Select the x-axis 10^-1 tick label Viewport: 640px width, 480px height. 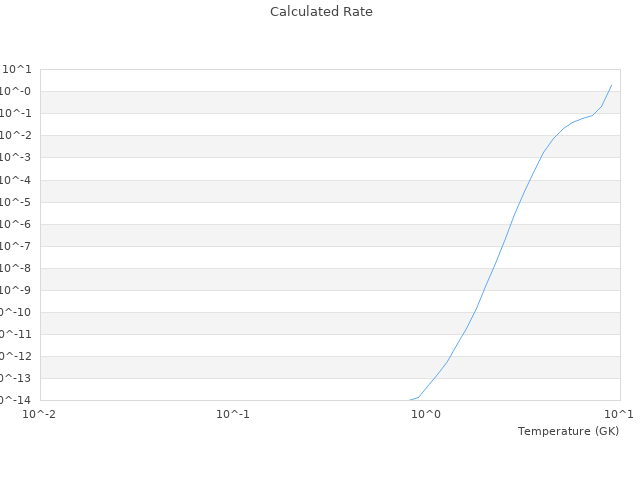pos(233,414)
